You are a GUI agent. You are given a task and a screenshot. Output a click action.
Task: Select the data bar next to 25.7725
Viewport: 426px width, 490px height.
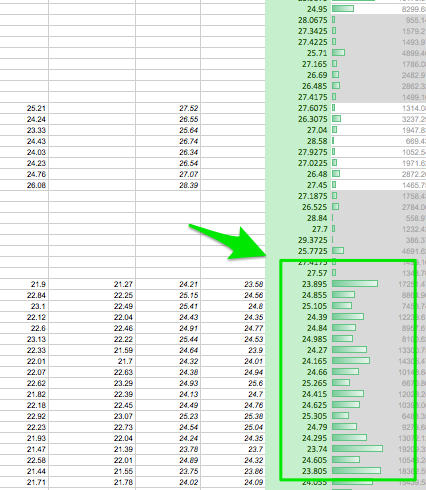pos(338,251)
